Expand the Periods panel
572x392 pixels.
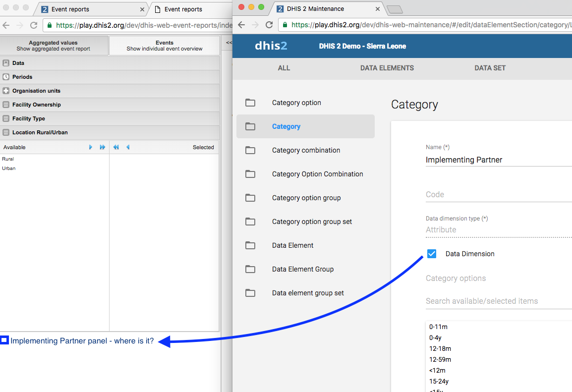[x=22, y=77]
